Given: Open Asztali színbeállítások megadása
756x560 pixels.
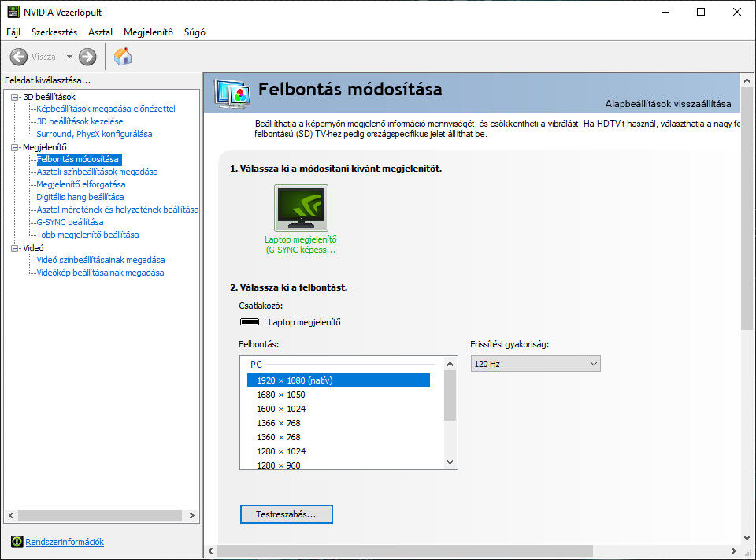Looking at the screenshot, I should click(x=97, y=172).
